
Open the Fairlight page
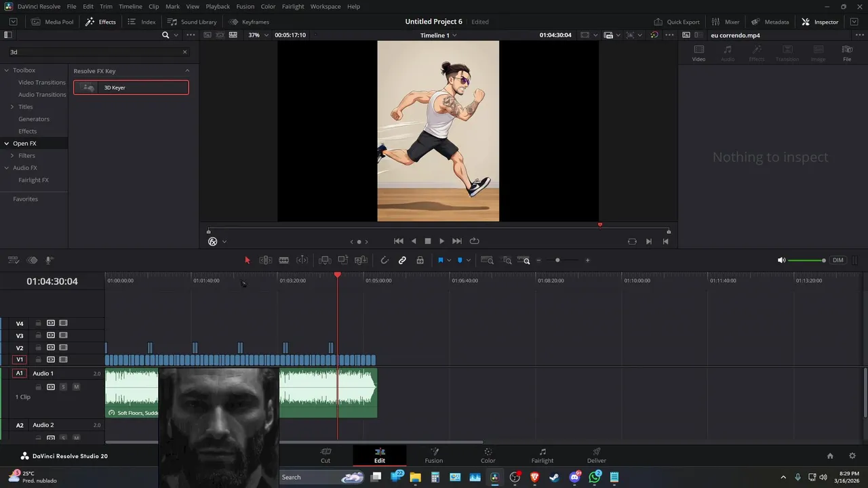click(x=542, y=455)
